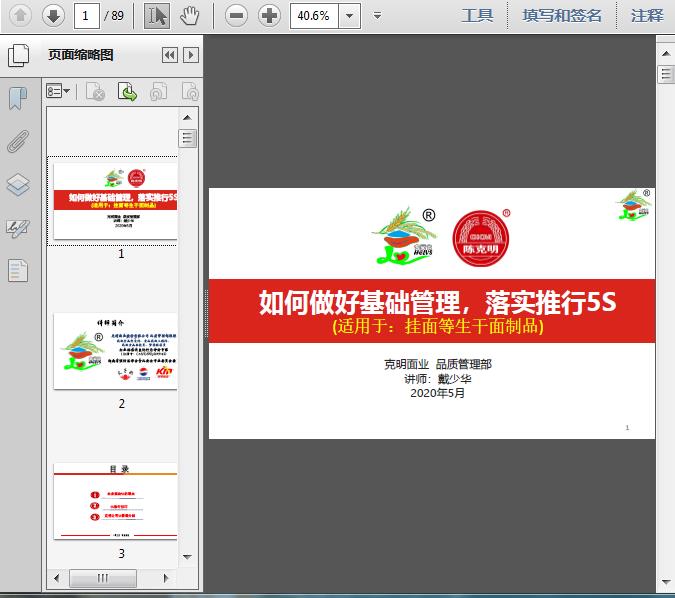Screen dimensions: 675x598
Task: Click the yellow subtitle 适用于：挂面等生干面制品
Action: (438, 326)
